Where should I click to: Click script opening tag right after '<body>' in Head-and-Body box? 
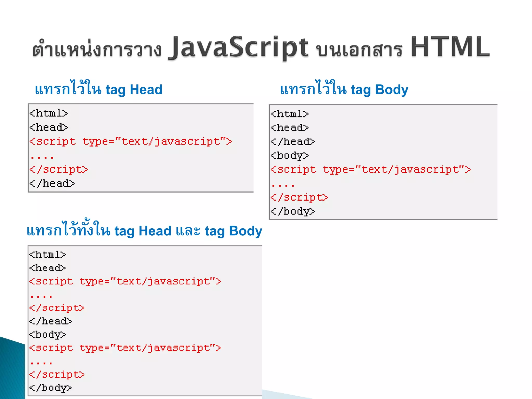click(125, 348)
